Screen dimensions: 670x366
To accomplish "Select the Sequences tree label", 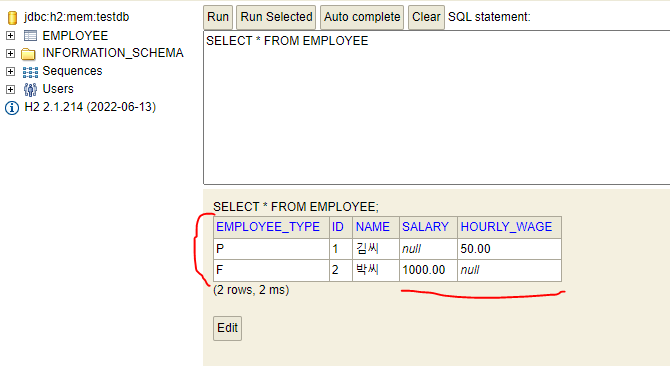I will (x=72, y=71).
